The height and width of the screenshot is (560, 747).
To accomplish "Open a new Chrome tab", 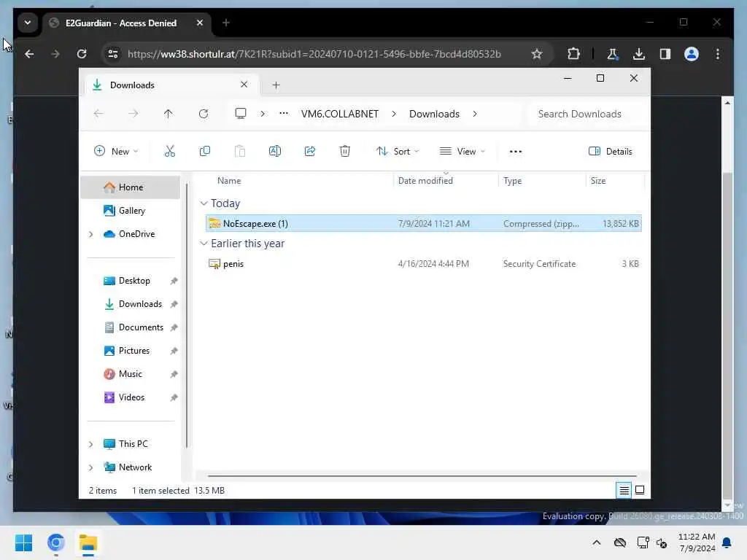I will click(226, 23).
